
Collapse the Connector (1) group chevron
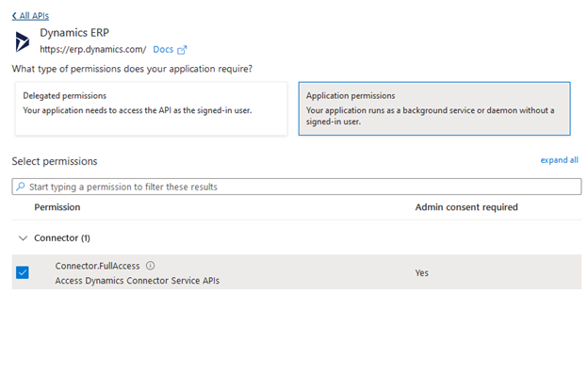coord(23,238)
